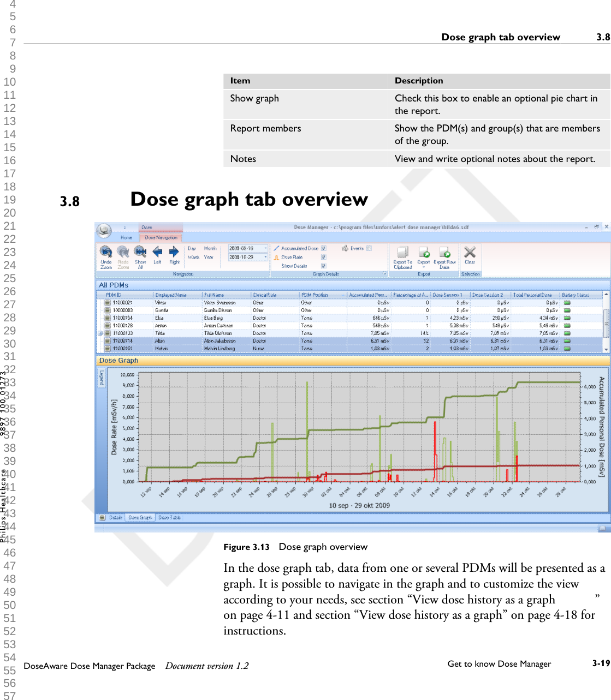Click the Month navigation button
The image size is (611, 700).
pos(210,248)
